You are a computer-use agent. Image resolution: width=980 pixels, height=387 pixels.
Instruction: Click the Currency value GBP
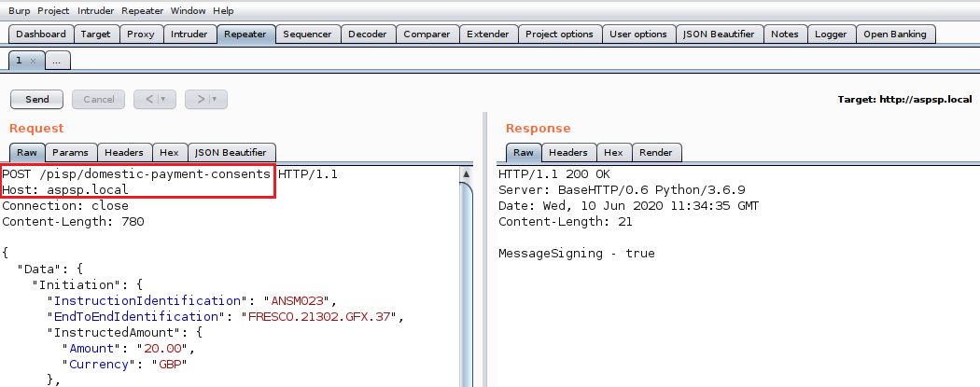pos(169,364)
